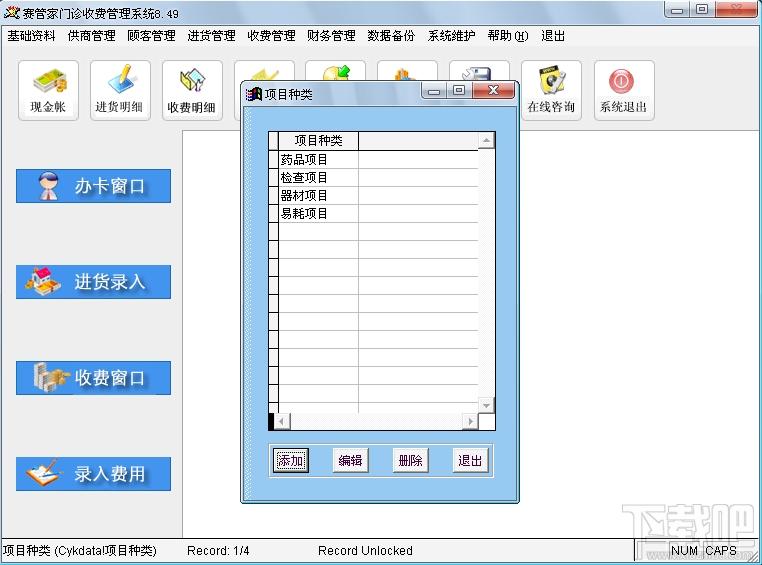This screenshot has height=565, width=762.
Task: Open the 帮助(H) menu
Action: point(508,36)
